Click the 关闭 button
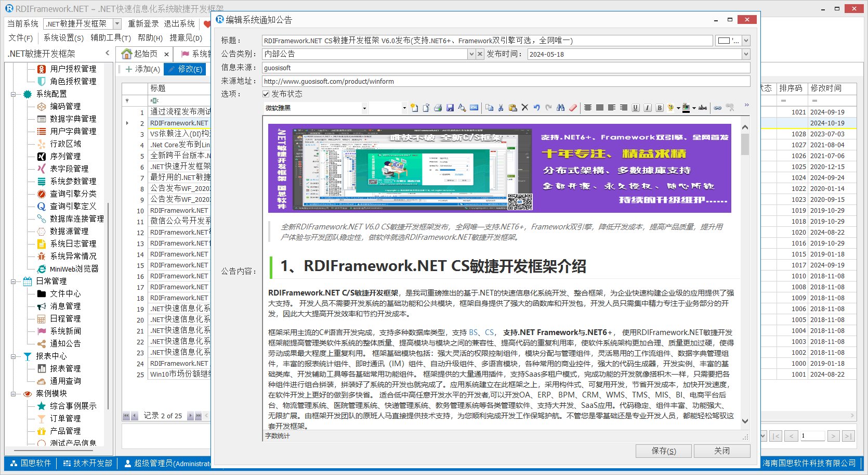868x475 pixels. click(x=721, y=451)
